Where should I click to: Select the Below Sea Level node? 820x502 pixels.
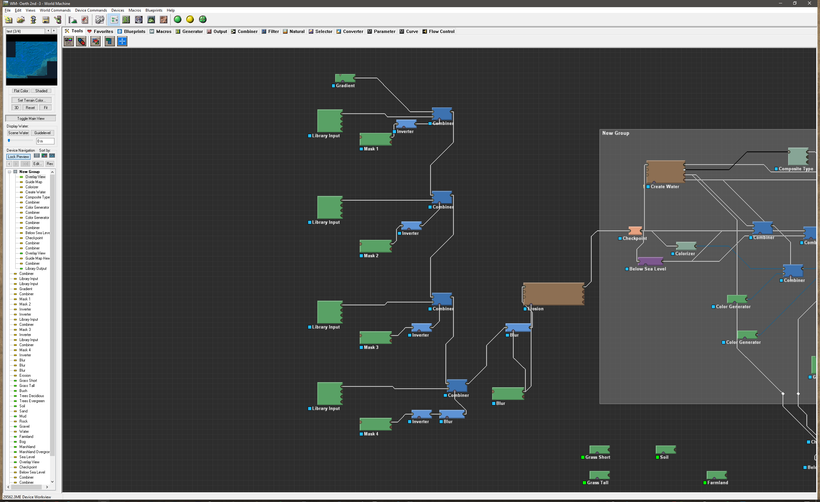650,261
